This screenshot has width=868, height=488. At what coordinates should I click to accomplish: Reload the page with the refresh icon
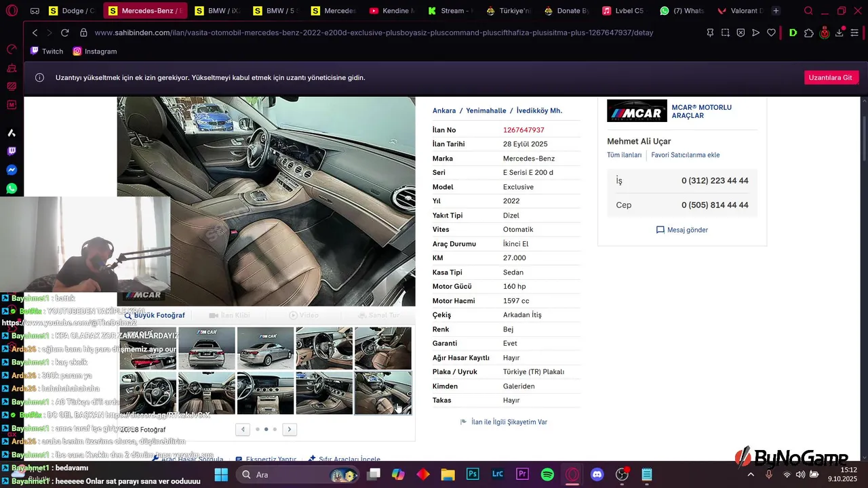[65, 33]
